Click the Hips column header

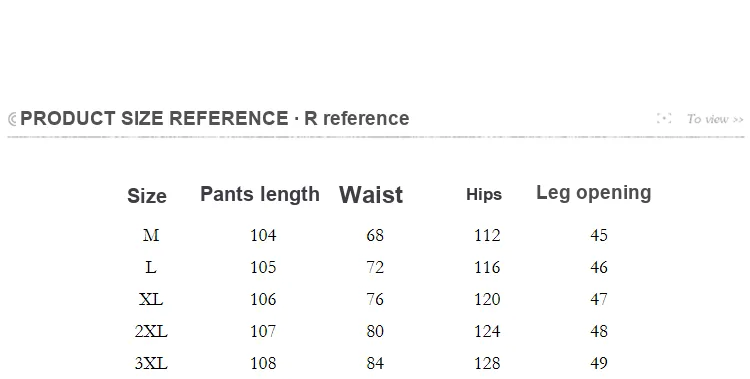[x=484, y=194]
